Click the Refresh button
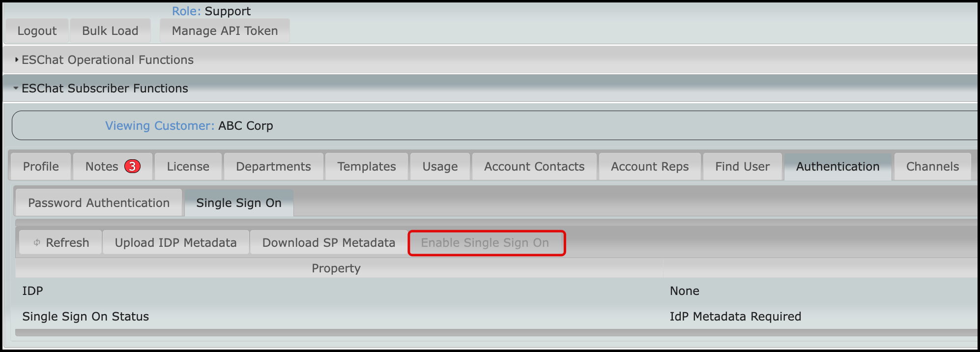This screenshot has width=980, height=352. (x=60, y=242)
